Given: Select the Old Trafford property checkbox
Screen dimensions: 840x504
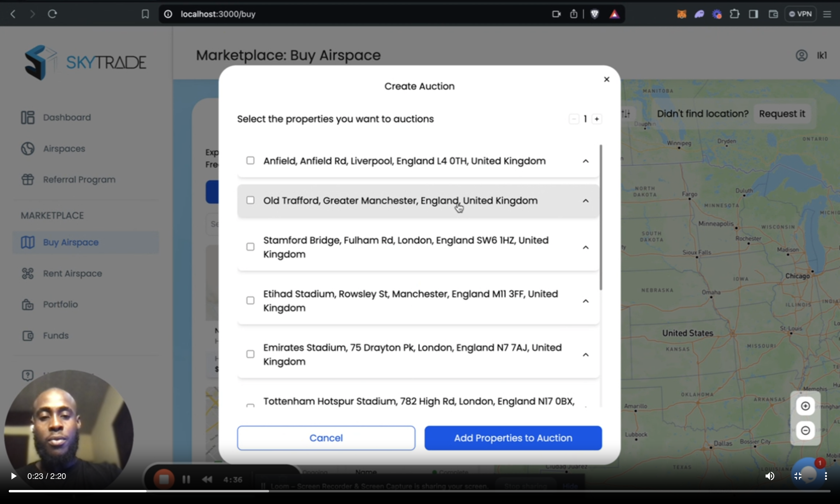Looking at the screenshot, I should point(250,200).
